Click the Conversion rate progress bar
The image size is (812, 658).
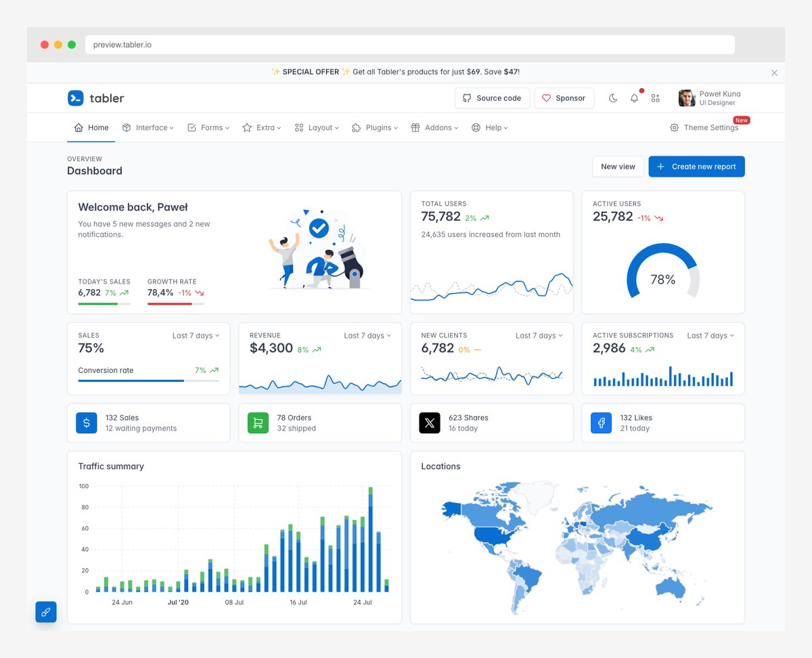[x=148, y=380]
